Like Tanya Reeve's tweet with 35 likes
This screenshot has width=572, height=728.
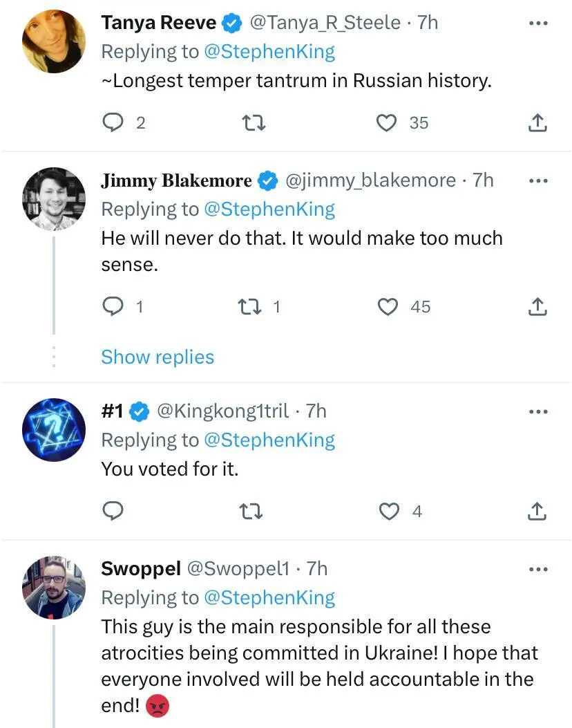point(387,123)
